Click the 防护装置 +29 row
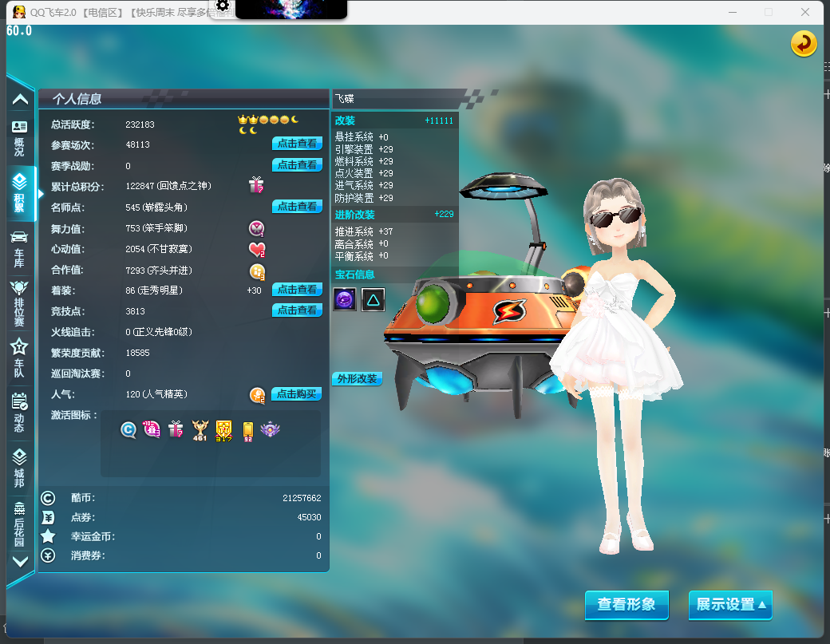 point(364,198)
